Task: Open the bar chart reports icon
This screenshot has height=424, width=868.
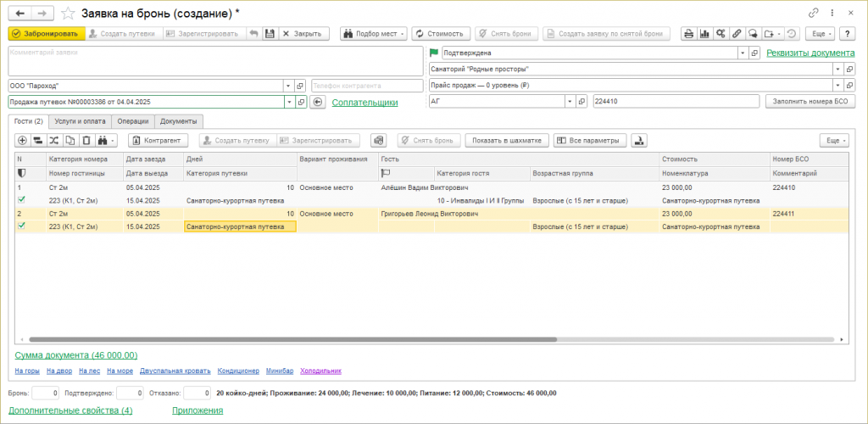Action: [704, 33]
